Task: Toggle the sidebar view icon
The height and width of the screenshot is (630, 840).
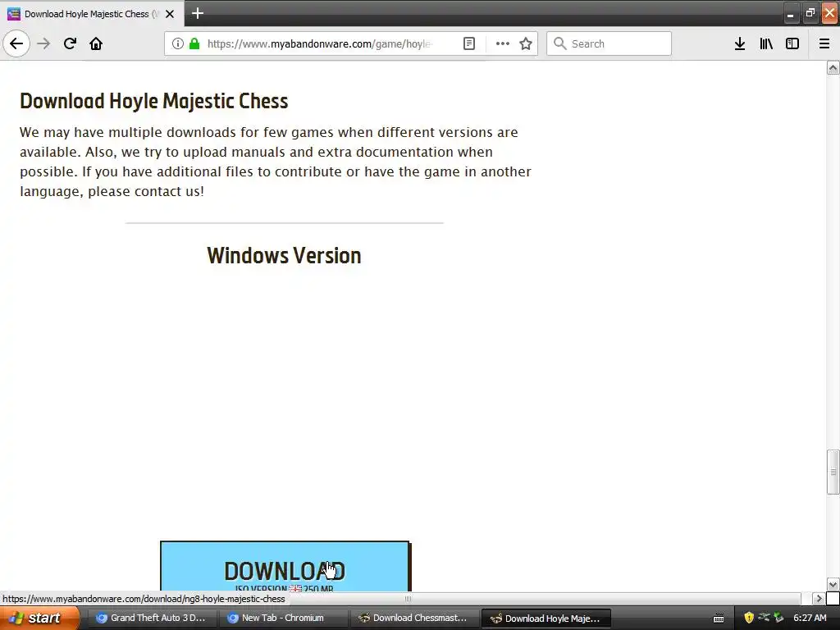Action: click(x=792, y=43)
